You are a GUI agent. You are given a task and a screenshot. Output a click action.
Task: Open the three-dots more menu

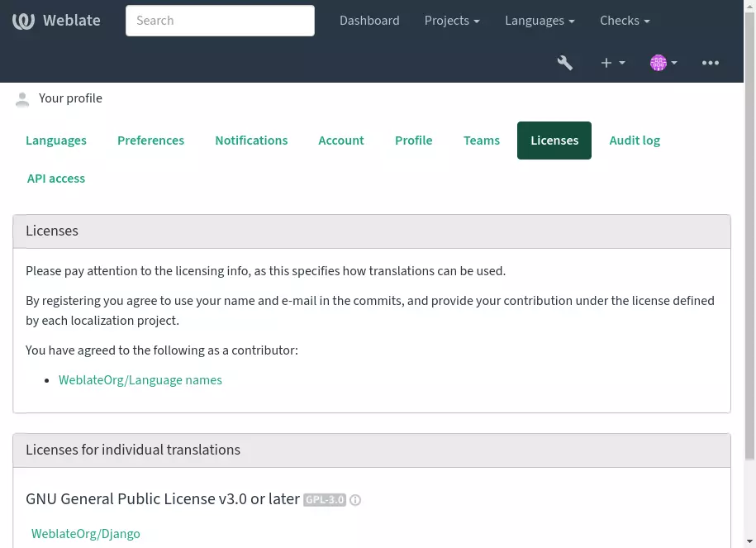click(711, 63)
